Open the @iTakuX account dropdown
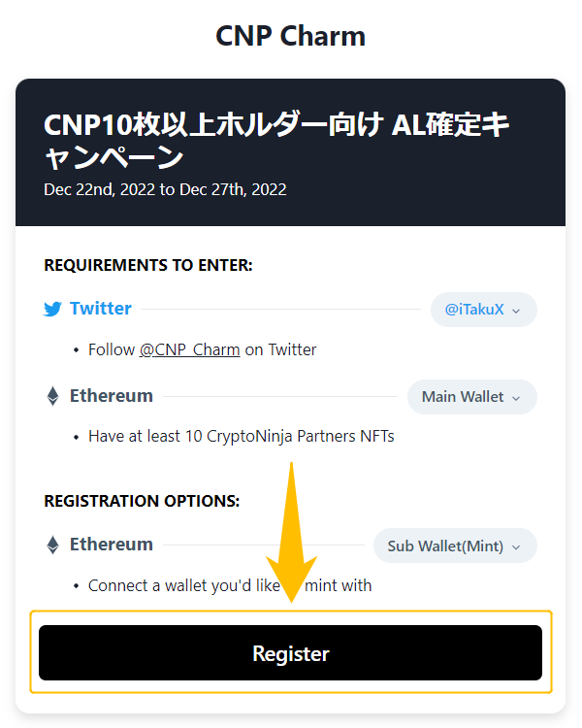This screenshot has width=582, height=728. (484, 310)
